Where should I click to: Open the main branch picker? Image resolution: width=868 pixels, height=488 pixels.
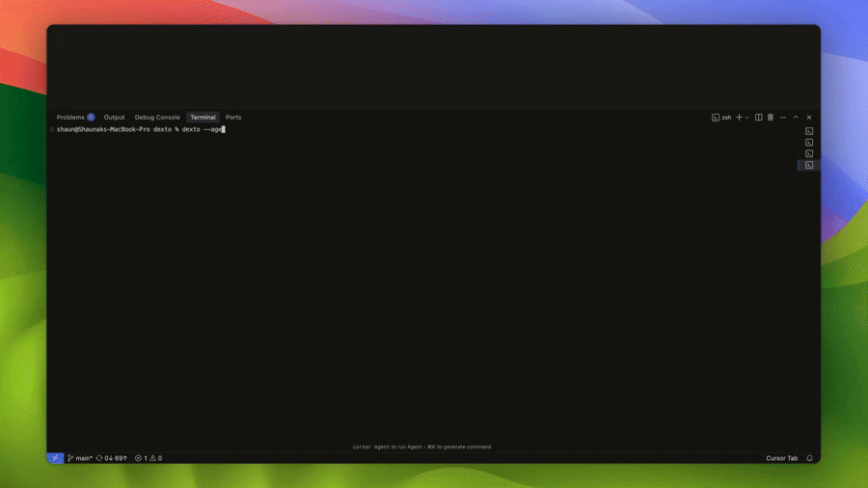click(x=81, y=458)
